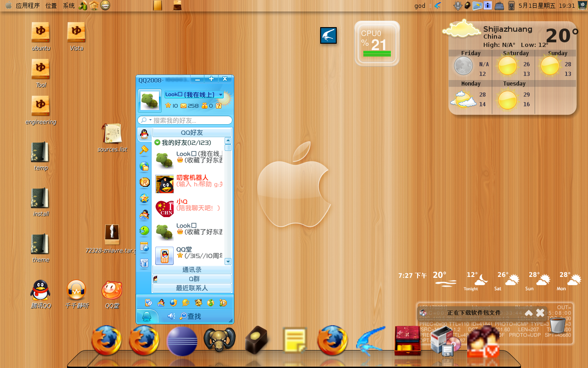Launch 腾讯QQ from the desktop
The width and height of the screenshot is (588, 368).
[x=40, y=290]
